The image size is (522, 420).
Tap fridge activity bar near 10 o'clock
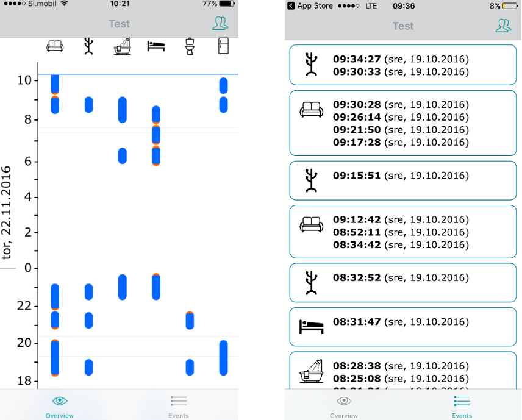click(223, 86)
